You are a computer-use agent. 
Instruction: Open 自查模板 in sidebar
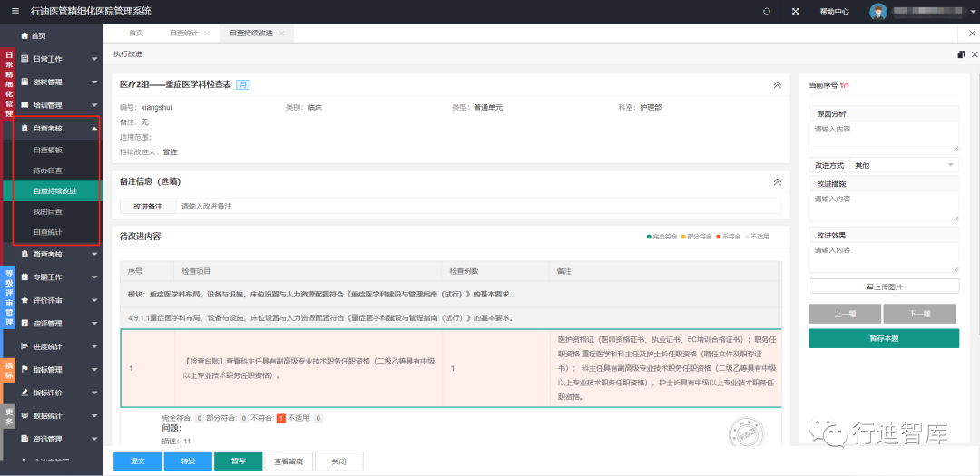coord(47,150)
